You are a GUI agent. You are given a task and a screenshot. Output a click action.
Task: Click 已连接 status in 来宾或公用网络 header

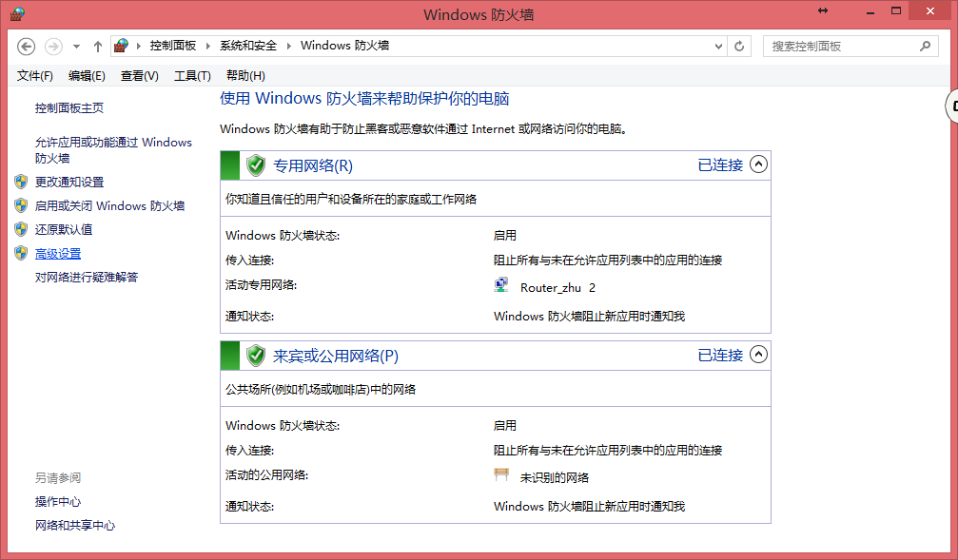pyautogui.click(x=720, y=355)
